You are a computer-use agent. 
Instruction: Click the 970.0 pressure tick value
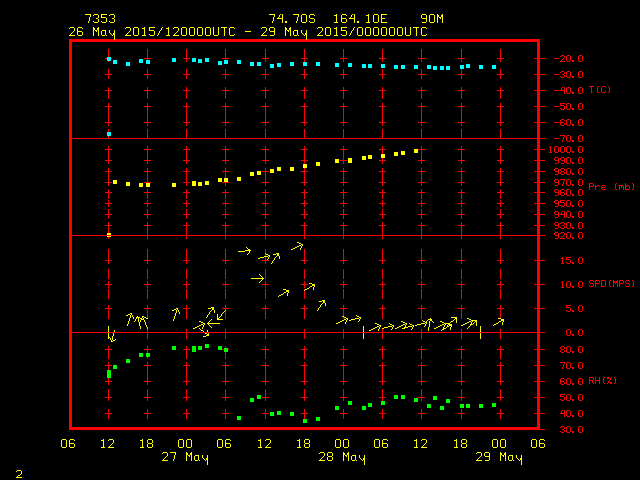(x=569, y=182)
